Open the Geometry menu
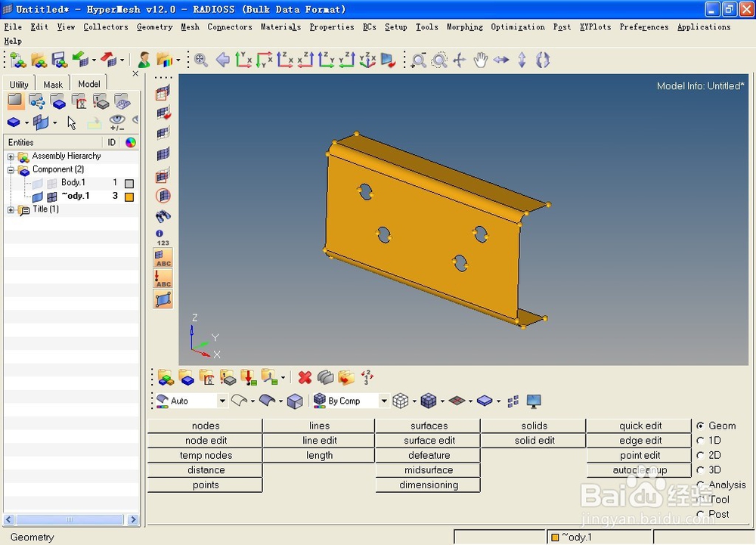Viewport: 756px width, 545px height. click(x=154, y=27)
